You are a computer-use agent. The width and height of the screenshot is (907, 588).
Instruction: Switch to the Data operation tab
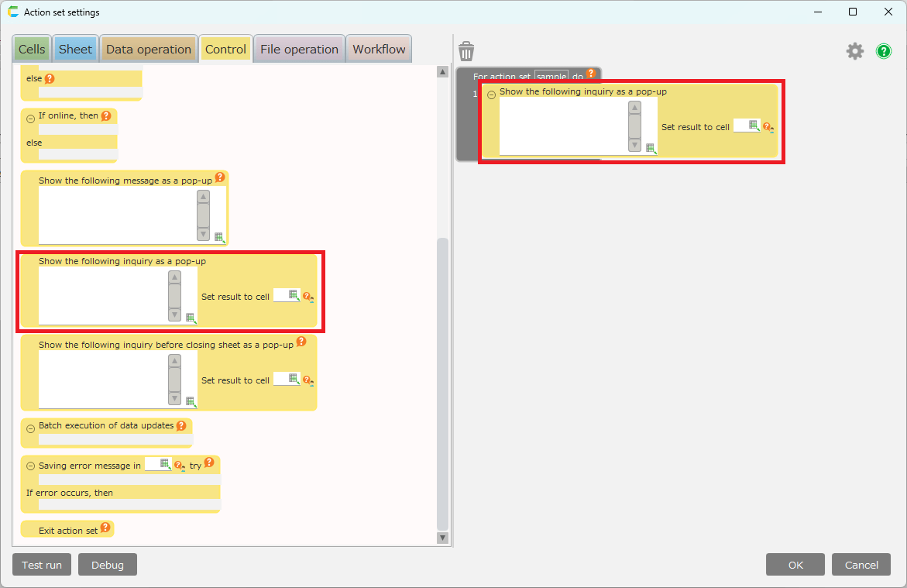coord(148,50)
